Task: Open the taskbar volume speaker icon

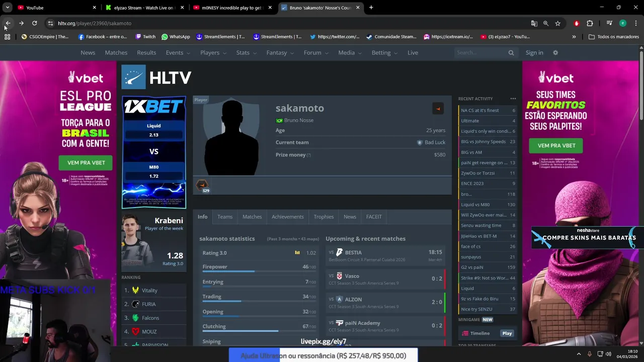Action: point(608,354)
